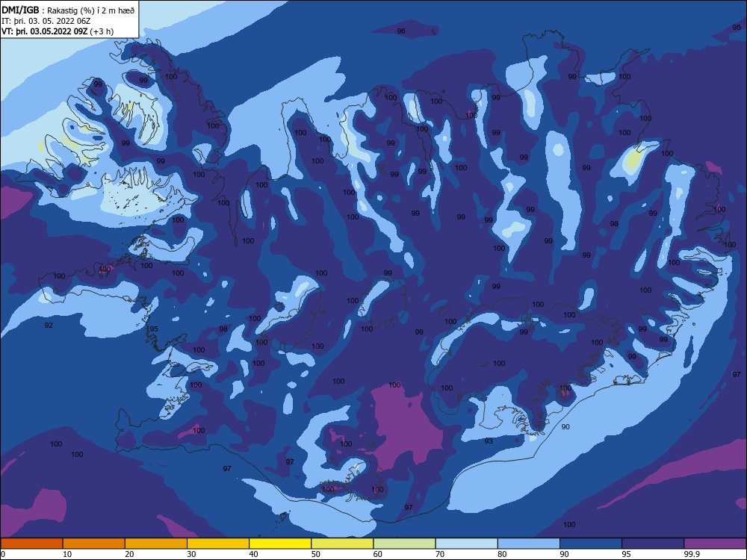747x560 pixels.
Task: Click the 'IT: þri. 03. 05. 2022 06Z' line
Action: click(46, 21)
